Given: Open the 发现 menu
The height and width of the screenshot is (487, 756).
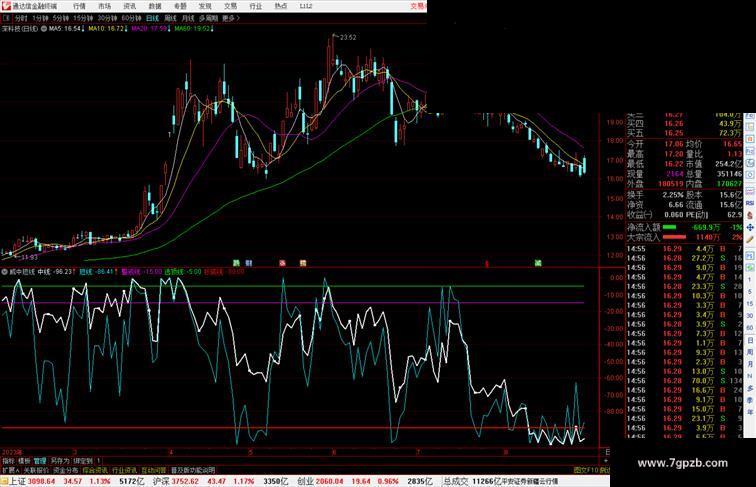Looking at the screenshot, I should pos(205,6).
